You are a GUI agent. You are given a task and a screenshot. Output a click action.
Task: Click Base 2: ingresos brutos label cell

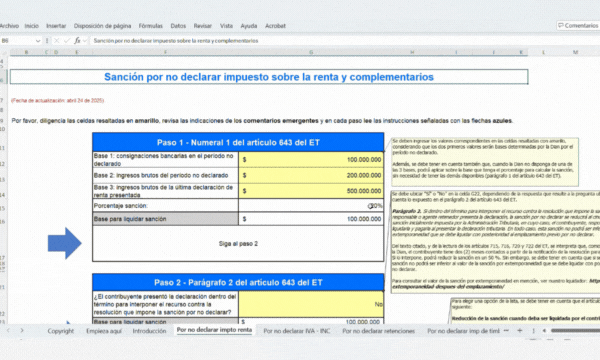point(165,175)
